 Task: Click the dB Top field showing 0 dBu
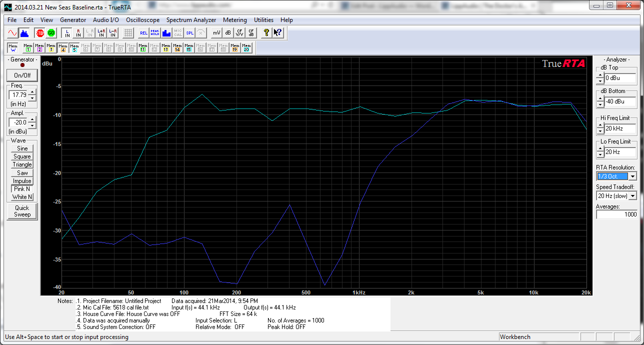coord(620,78)
